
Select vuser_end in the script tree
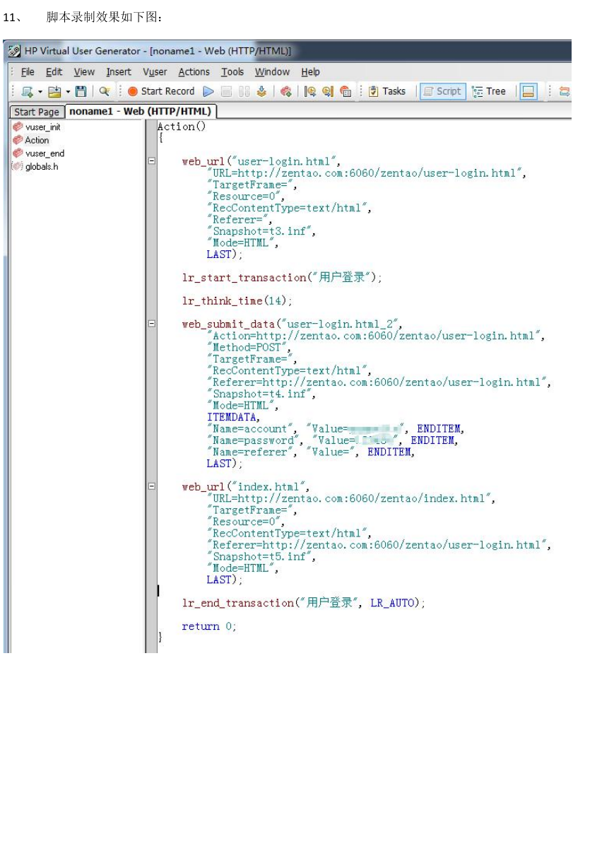[x=45, y=153]
